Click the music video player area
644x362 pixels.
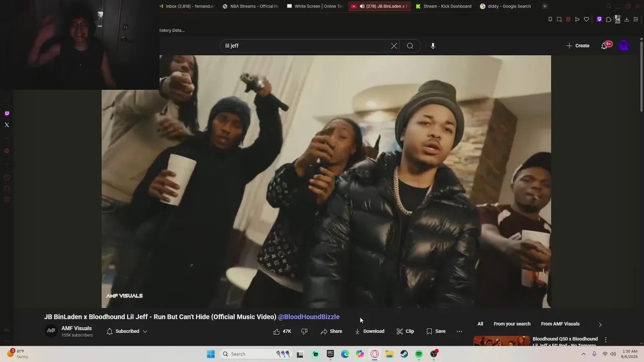tap(326, 182)
